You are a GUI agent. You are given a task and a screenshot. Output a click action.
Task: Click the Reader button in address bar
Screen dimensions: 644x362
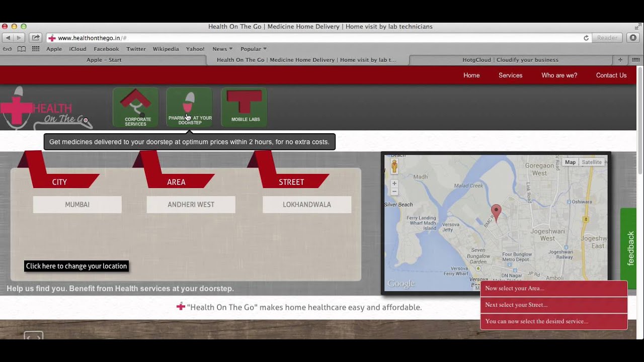point(607,38)
